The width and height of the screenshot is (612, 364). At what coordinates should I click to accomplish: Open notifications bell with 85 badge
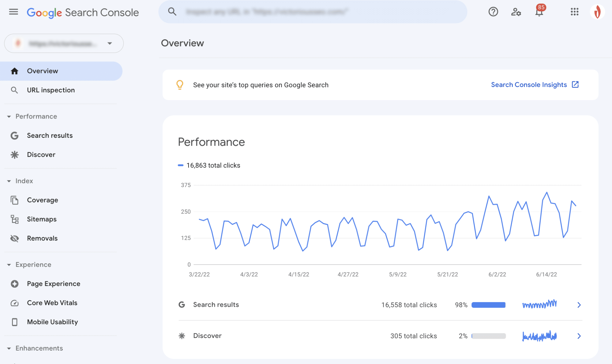pos(539,11)
